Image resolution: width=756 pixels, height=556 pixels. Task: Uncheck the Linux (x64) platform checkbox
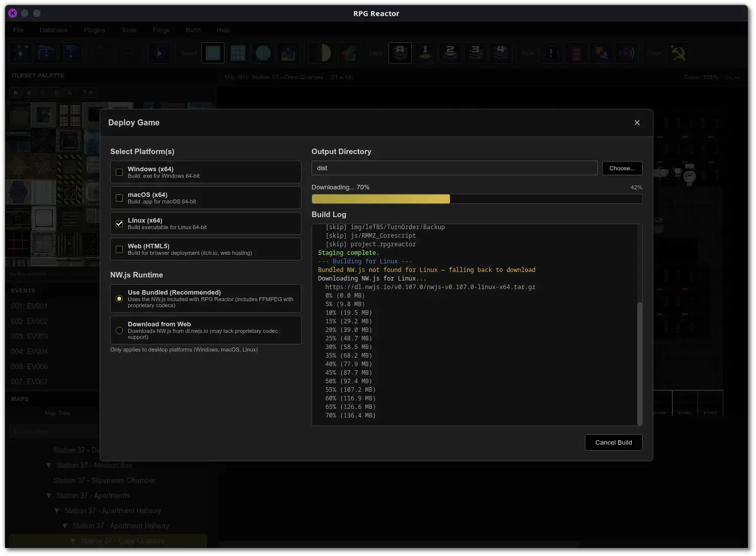[x=119, y=224]
